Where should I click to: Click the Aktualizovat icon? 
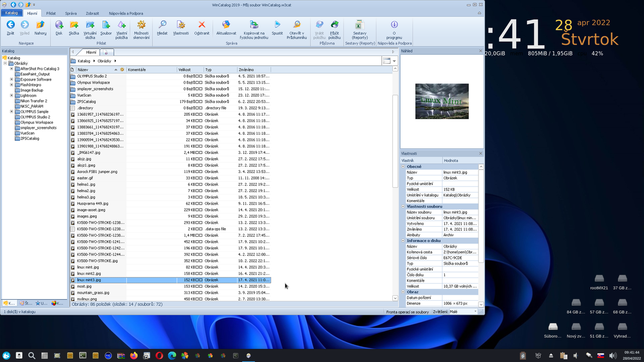coord(226,25)
